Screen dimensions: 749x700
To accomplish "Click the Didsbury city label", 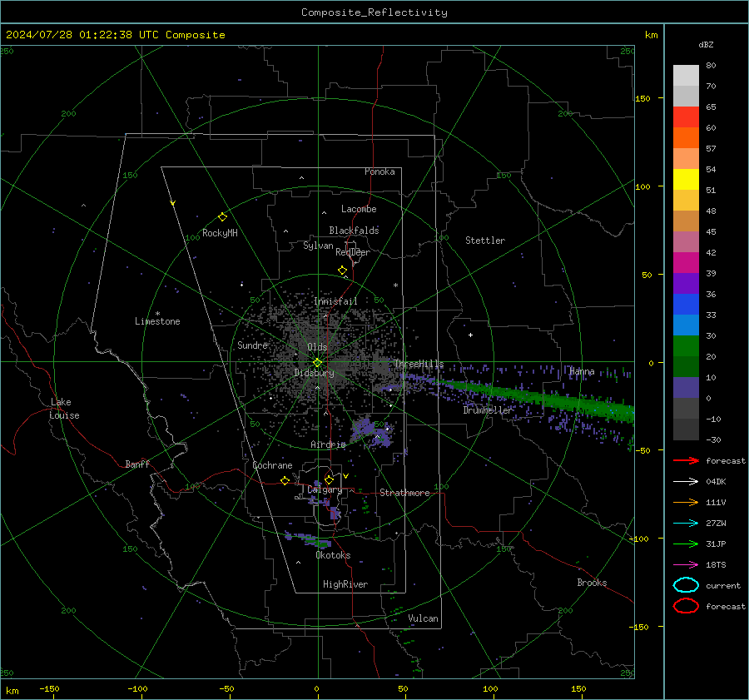I will tap(314, 373).
